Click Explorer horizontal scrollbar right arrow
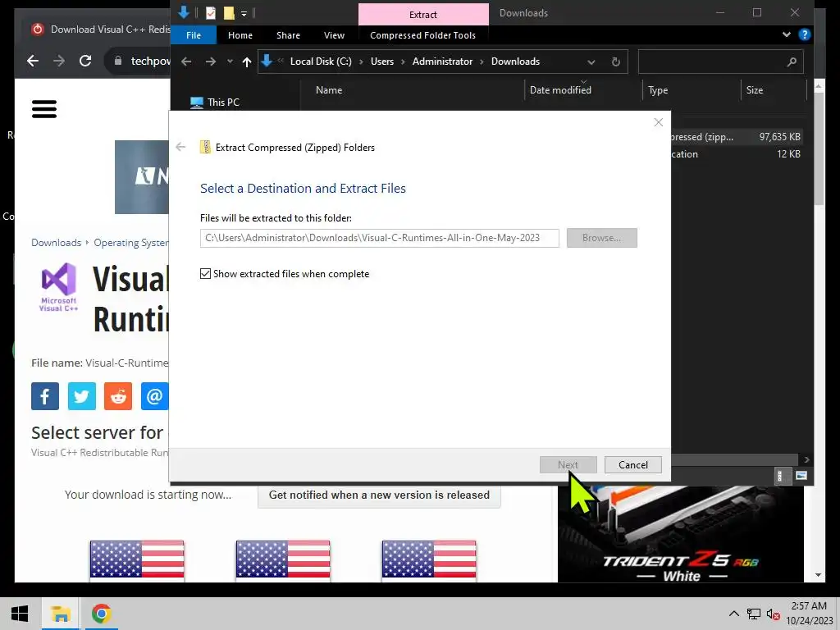This screenshot has width=840, height=630. tap(807, 459)
